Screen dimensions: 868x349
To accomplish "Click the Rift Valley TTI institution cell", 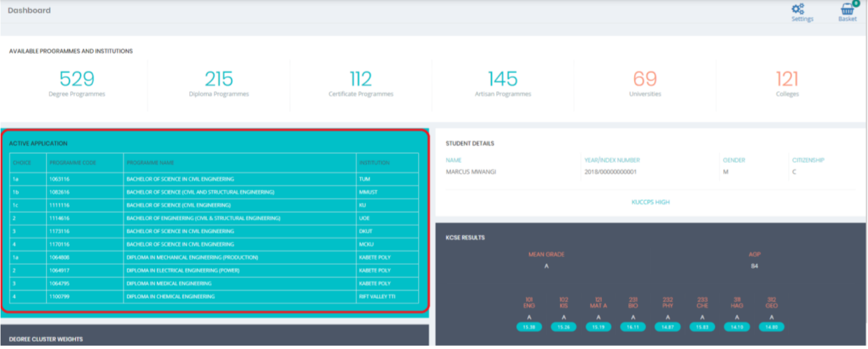I will (x=377, y=297).
